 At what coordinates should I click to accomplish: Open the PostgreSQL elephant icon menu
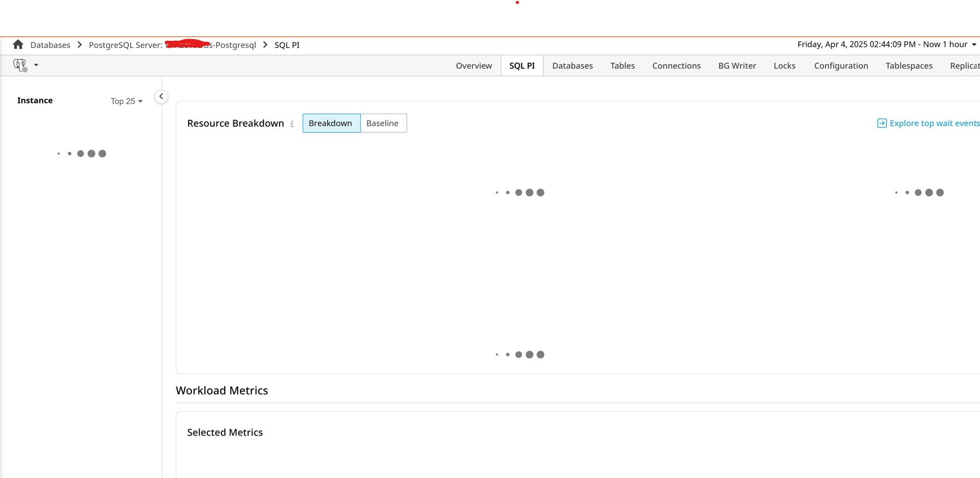pos(20,65)
